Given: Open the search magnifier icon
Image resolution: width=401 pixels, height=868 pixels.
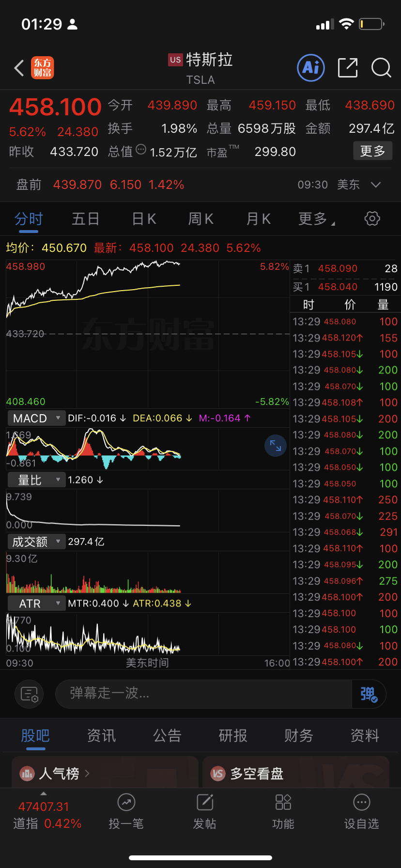Looking at the screenshot, I should (x=381, y=68).
